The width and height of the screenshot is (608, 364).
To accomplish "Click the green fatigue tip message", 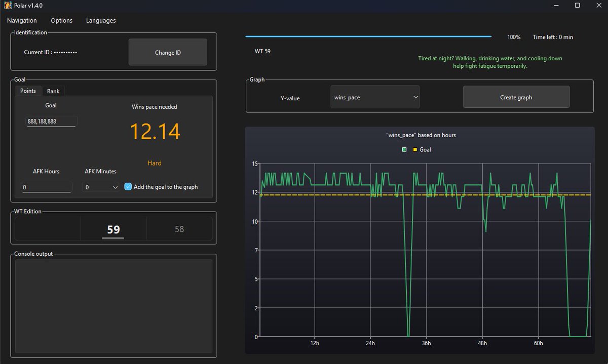I will 490,62.
